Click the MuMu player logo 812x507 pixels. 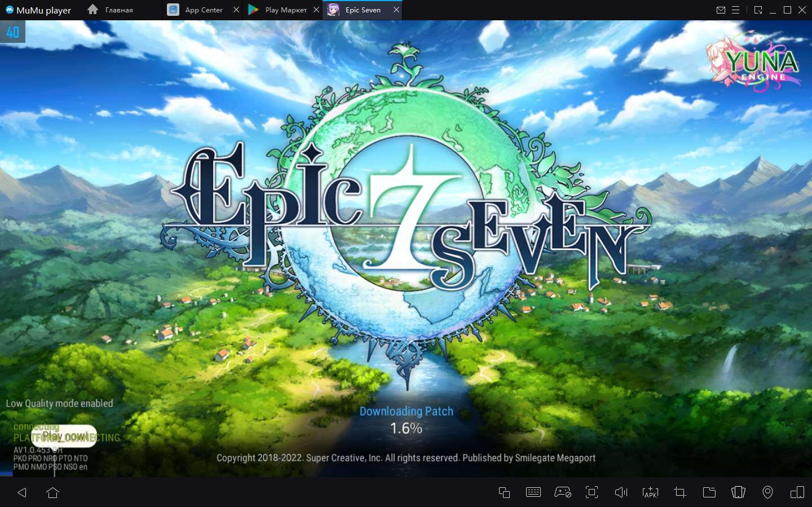[x=38, y=10]
